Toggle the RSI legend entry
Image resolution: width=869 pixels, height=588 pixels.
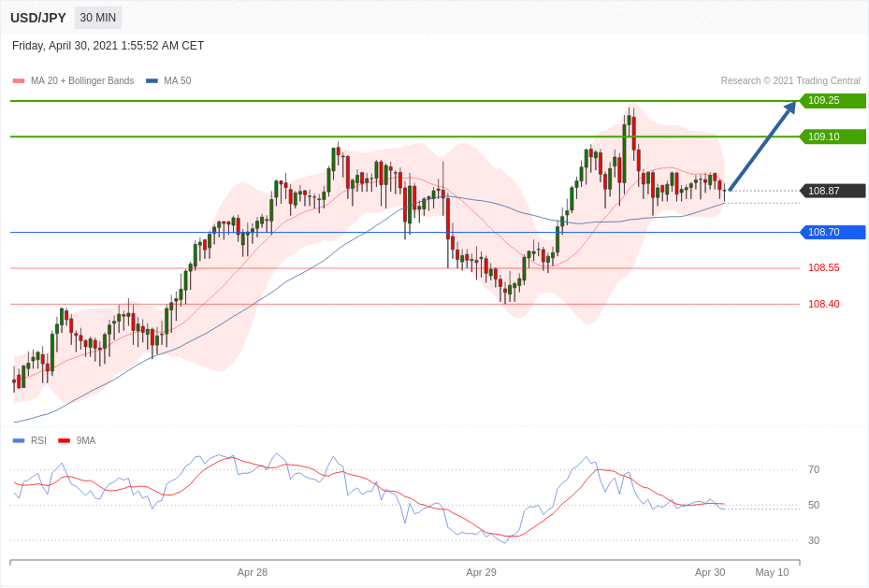[x=37, y=440]
